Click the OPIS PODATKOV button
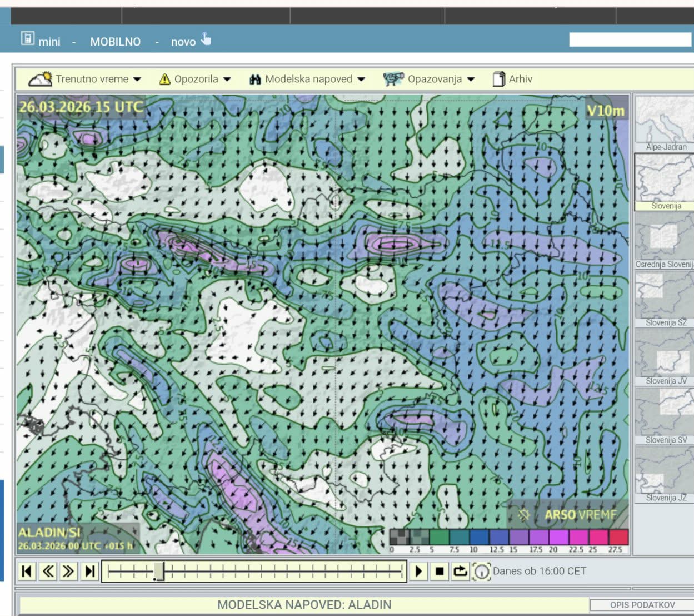This screenshot has width=694, height=616. tap(642, 605)
